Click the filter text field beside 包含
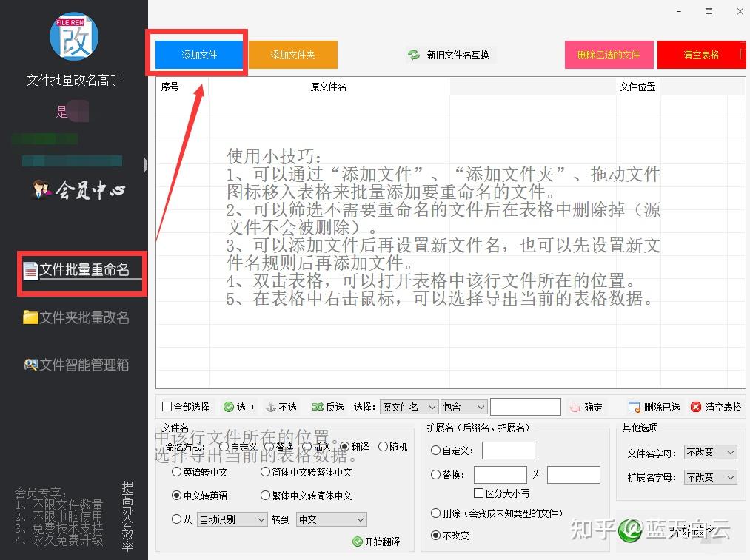This screenshot has width=750, height=560. pyautogui.click(x=526, y=407)
